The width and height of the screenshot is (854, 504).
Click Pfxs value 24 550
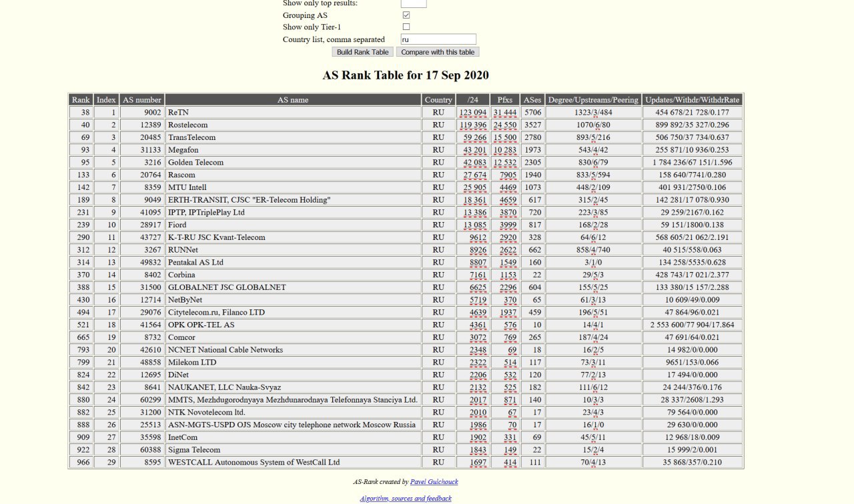coord(505,125)
